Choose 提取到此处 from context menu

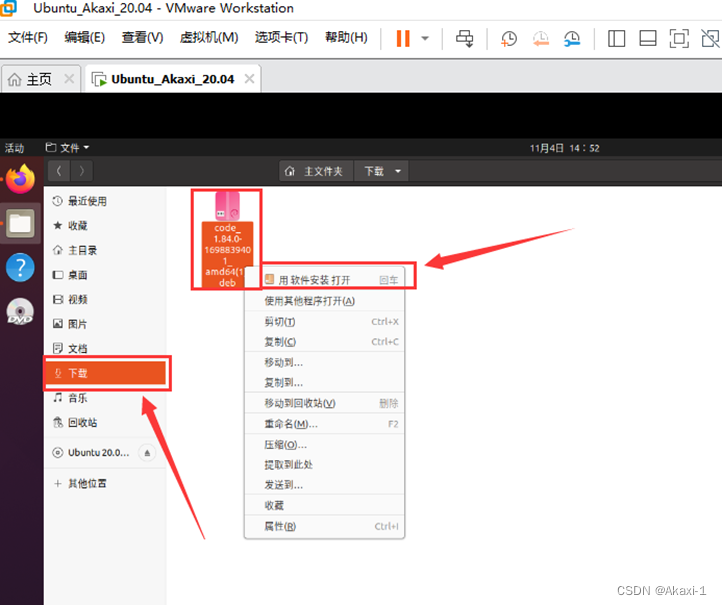(324, 465)
